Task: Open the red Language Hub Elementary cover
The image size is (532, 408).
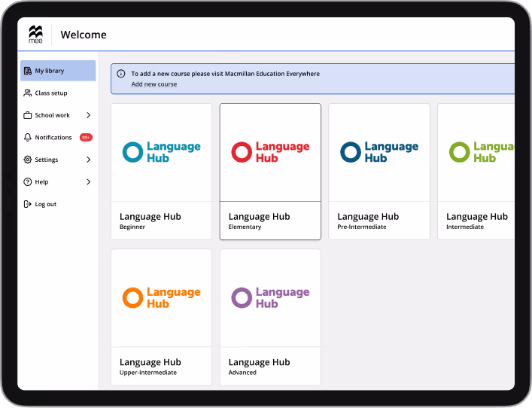Action: [x=270, y=152]
